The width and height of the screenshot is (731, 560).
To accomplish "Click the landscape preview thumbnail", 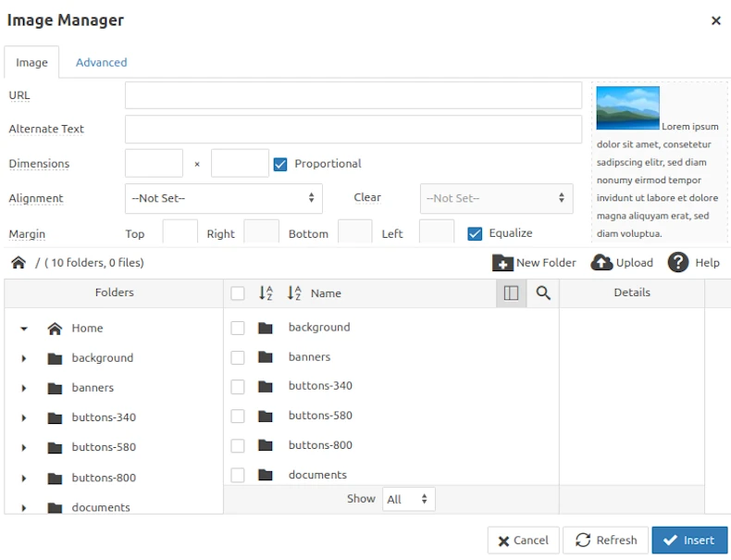I will pos(627,107).
